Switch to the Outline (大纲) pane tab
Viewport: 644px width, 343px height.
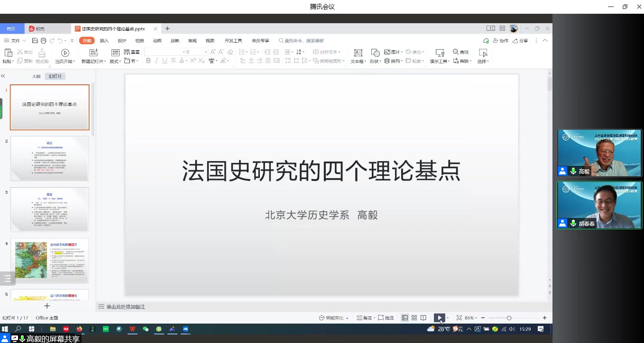(x=36, y=76)
